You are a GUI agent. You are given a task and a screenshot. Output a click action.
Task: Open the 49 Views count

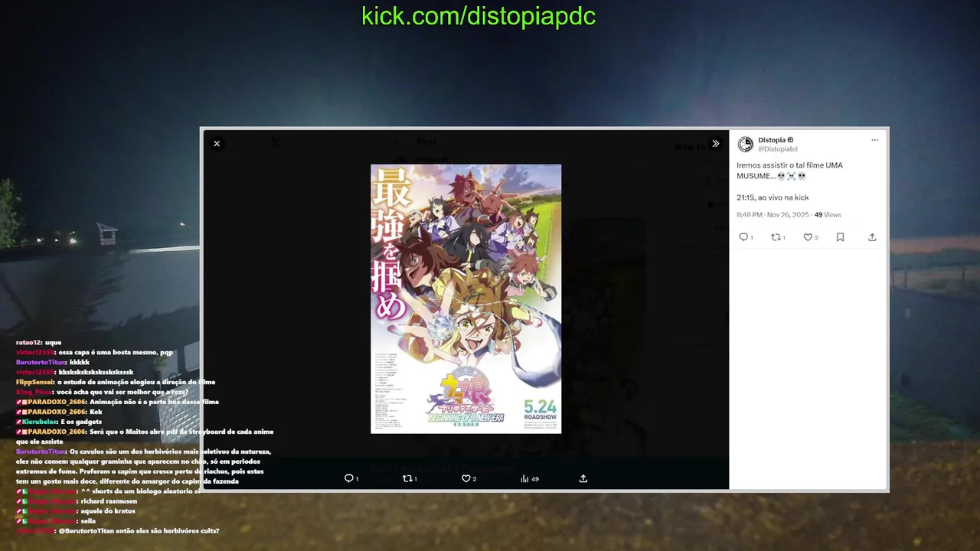tap(828, 215)
